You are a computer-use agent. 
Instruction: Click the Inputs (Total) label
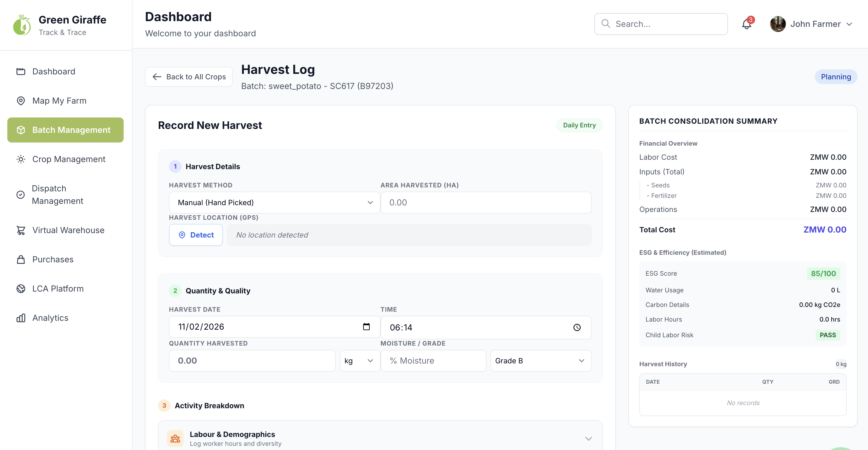[x=662, y=172]
